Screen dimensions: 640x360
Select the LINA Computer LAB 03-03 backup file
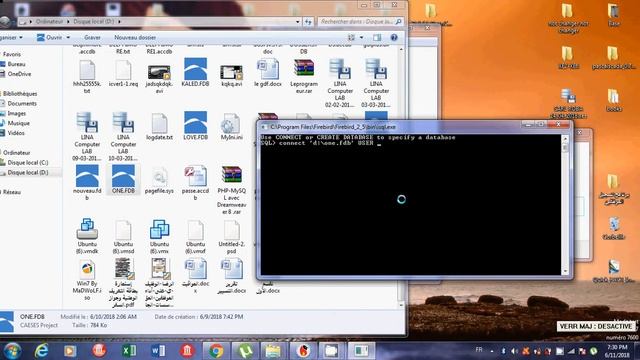click(376, 83)
